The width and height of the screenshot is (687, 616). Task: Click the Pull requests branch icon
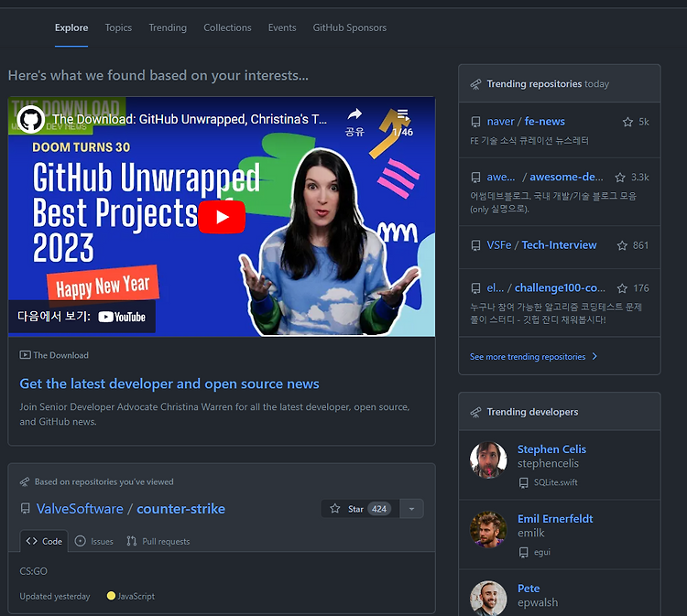tap(131, 541)
